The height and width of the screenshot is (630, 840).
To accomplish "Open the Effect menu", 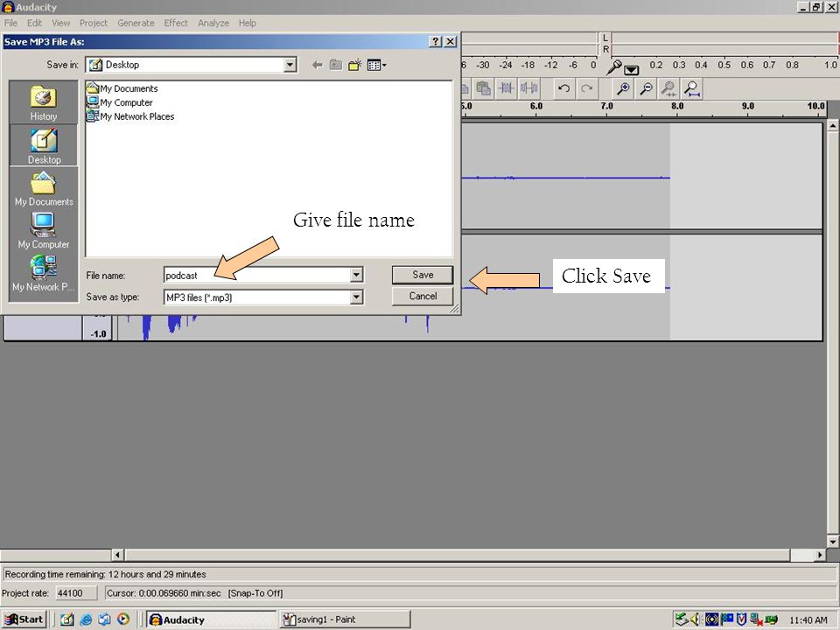I will click(176, 23).
